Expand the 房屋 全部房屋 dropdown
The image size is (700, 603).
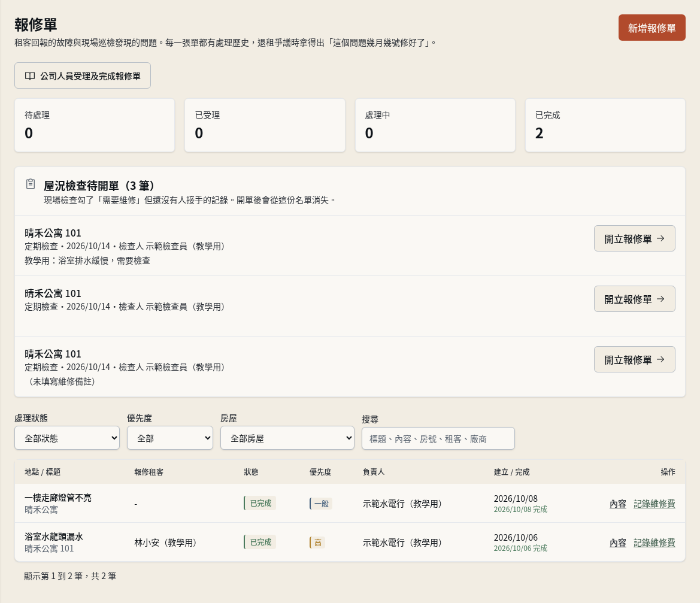[x=287, y=438]
